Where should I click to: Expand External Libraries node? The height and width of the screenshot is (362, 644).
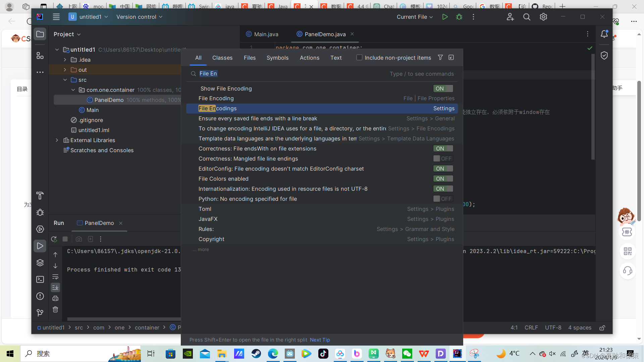click(x=57, y=140)
